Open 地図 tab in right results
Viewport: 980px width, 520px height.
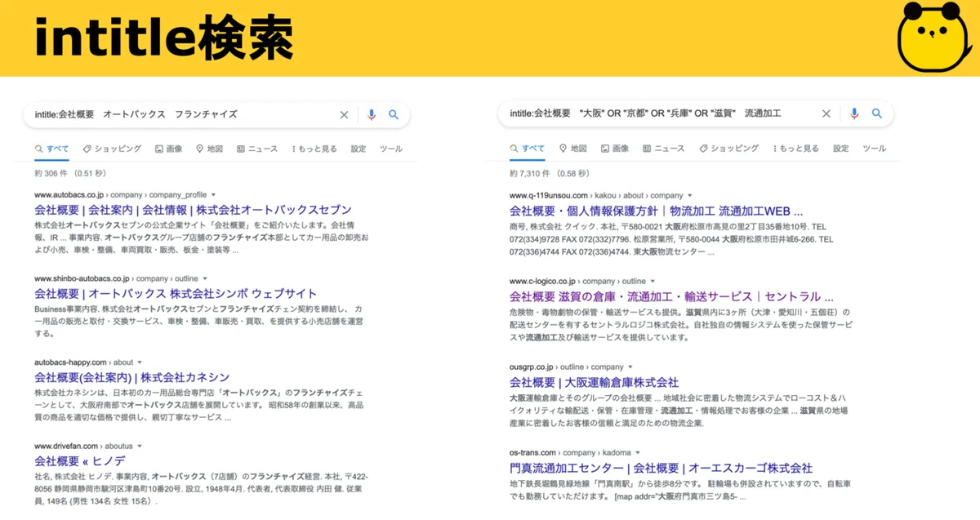(x=572, y=149)
